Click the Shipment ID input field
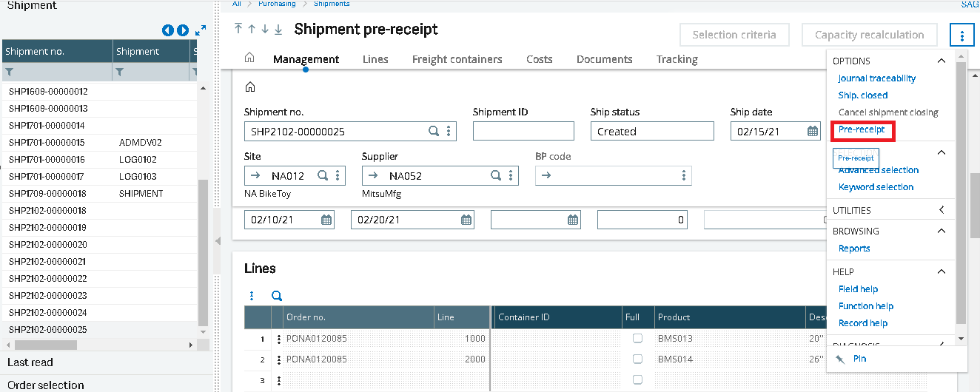 [x=523, y=132]
